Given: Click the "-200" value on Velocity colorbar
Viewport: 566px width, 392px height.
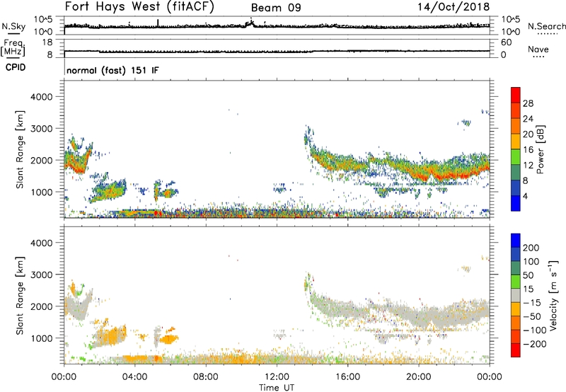Looking at the screenshot, I should [534, 344].
